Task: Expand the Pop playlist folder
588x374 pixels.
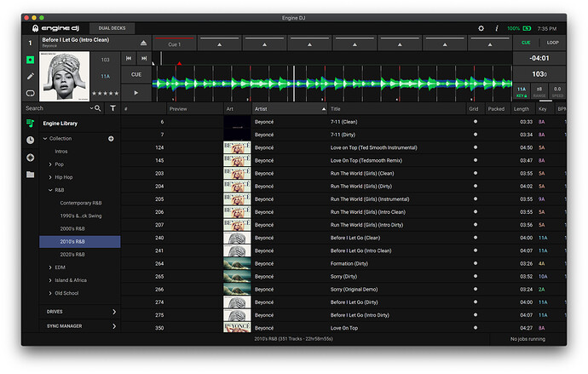Action: click(x=50, y=164)
